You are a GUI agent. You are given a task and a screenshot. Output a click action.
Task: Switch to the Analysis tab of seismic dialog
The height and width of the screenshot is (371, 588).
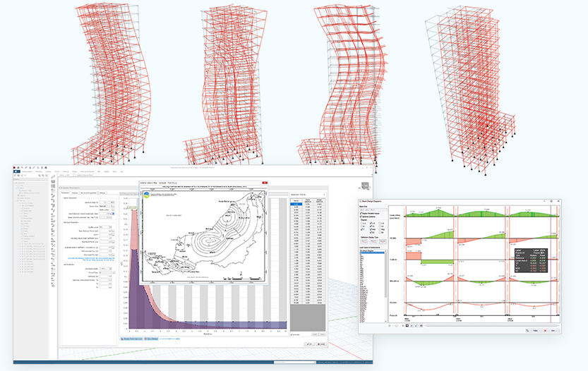point(75,193)
